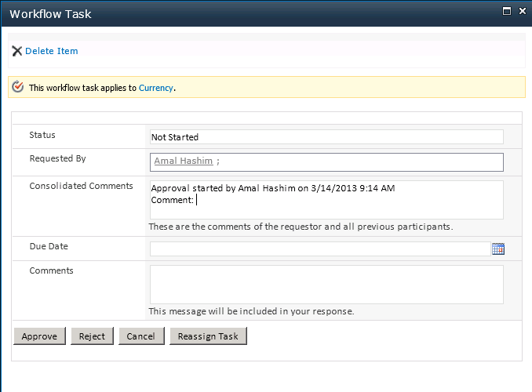Click the Reject button
This screenshot has height=392, width=532.
click(x=92, y=336)
